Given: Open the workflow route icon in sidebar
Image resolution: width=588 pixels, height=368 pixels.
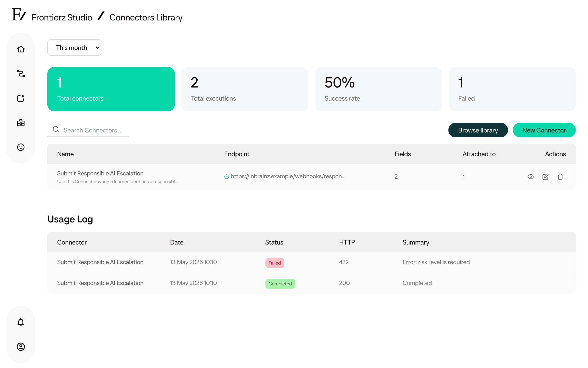Looking at the screenshot, I should coord(21,74).
